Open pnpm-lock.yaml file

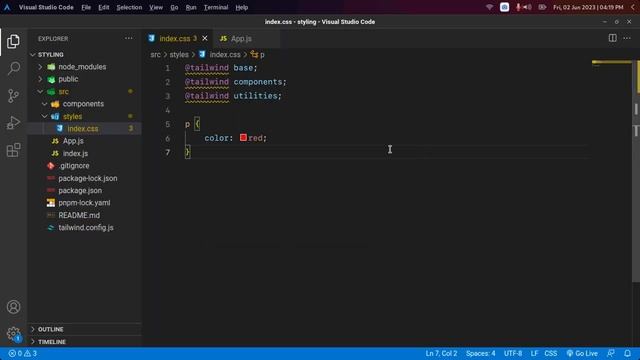(84, 203)
